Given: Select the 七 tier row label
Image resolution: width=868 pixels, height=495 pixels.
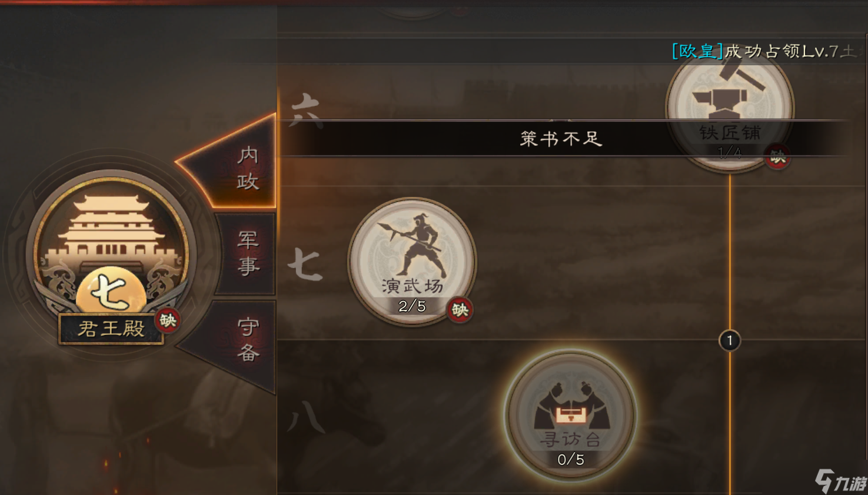Looking at the screenshot, I should pos(305,264).
